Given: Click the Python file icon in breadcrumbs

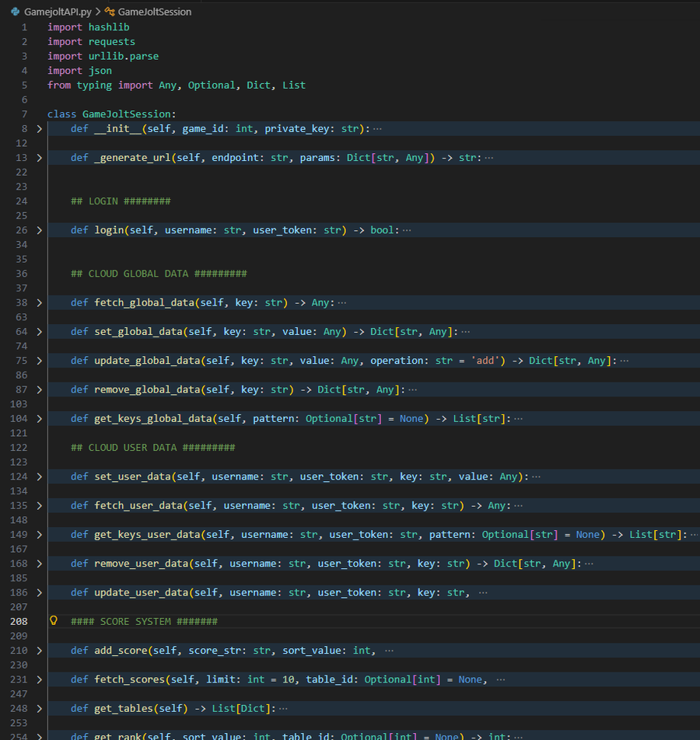Looking at the screenshot, I should (15, 12).
